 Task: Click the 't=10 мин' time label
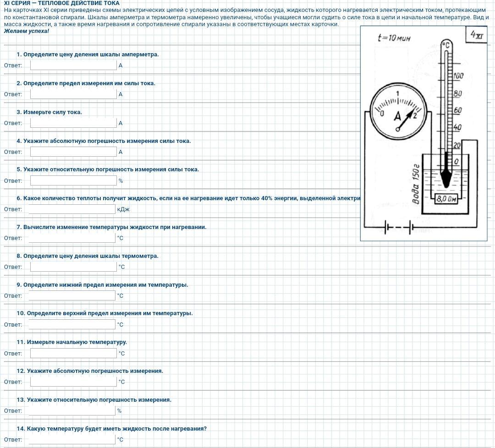coord(394,38)
